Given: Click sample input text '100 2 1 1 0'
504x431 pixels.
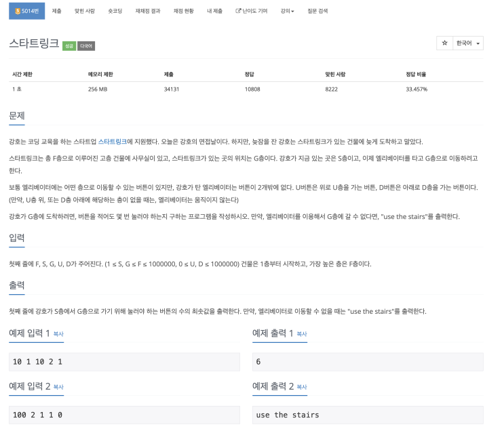Looking at the screenshot, I should pyautogui.click(x=37, y=415).
